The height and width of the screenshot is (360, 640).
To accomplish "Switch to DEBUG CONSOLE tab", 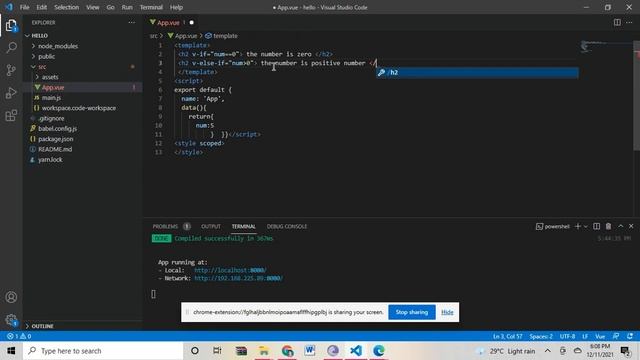I will point(287,226).
